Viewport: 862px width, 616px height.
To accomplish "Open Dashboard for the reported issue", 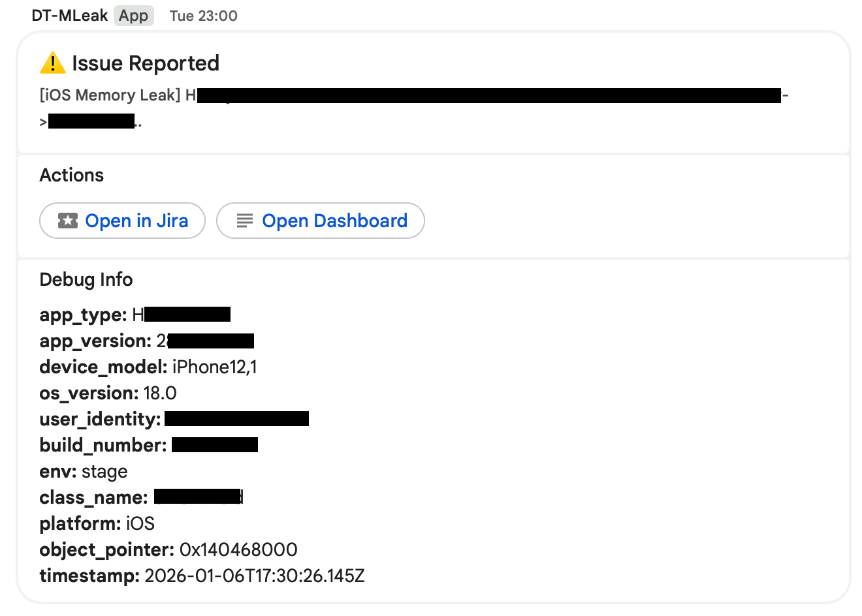I will pos(321,221).
